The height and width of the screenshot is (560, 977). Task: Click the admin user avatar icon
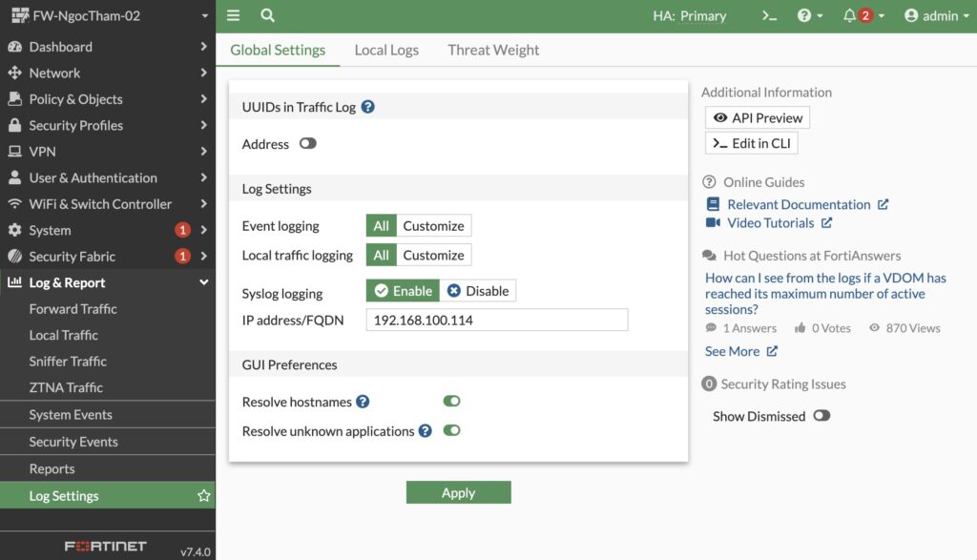[911, 15]
